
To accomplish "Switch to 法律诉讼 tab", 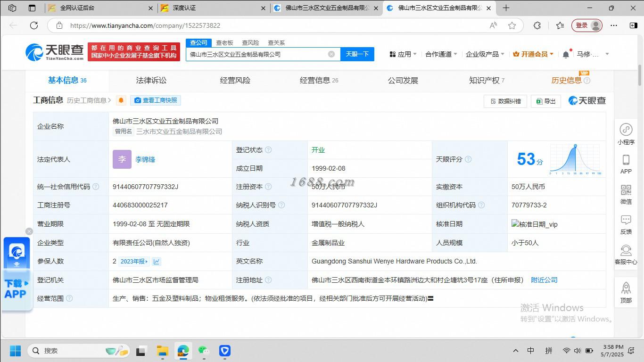I will (x=151, y=81).
